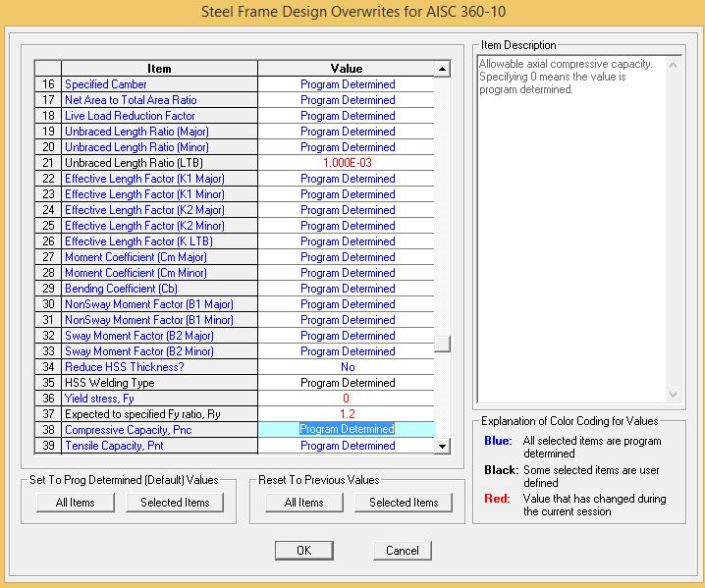Select NonSway Moment Factor (B1 Minor) item
Image resolution: width=705 pixels, height=588 pixels.
[x=159, y=320]
